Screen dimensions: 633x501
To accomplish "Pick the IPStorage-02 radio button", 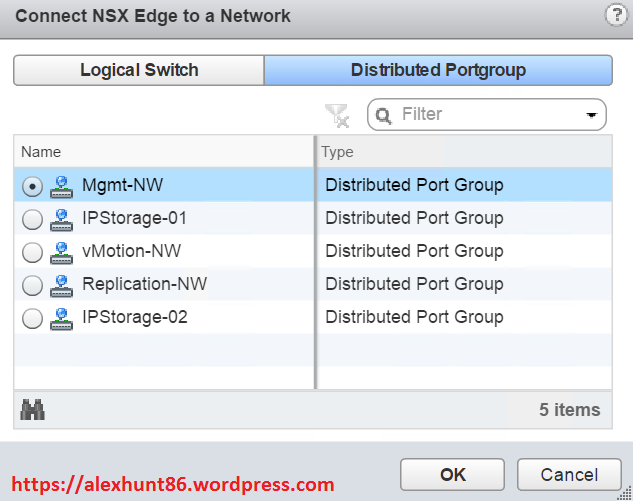I will (32, 318).
